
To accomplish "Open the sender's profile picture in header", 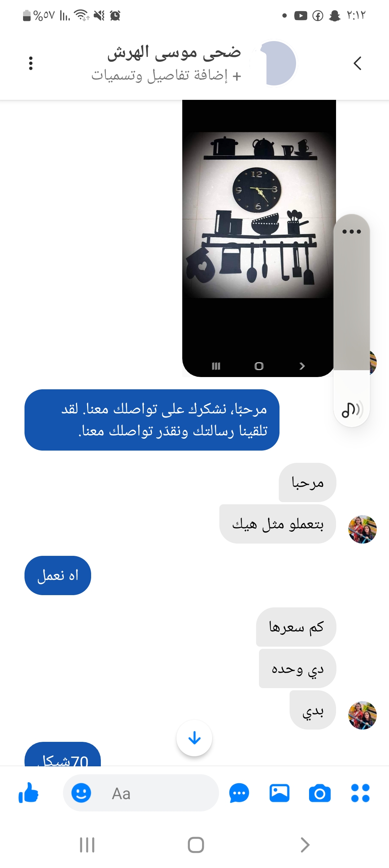I will tap(274, 63).
